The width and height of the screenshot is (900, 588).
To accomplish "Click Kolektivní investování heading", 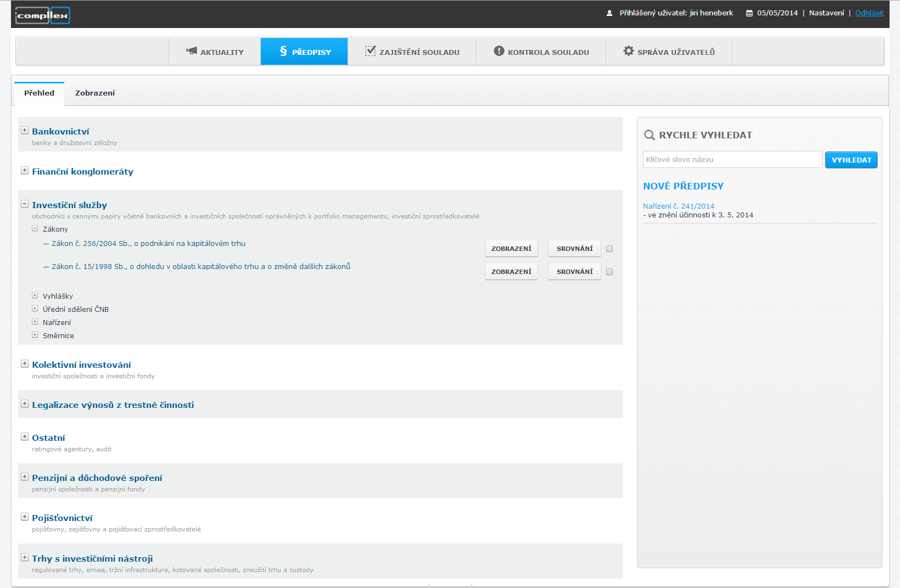I will click(x=81, y=365).
